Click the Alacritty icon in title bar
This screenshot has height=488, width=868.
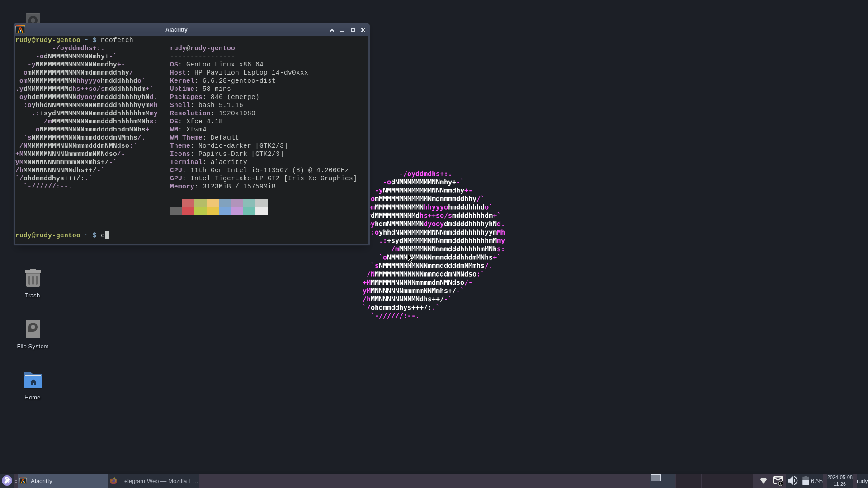(x=20, y=30)
